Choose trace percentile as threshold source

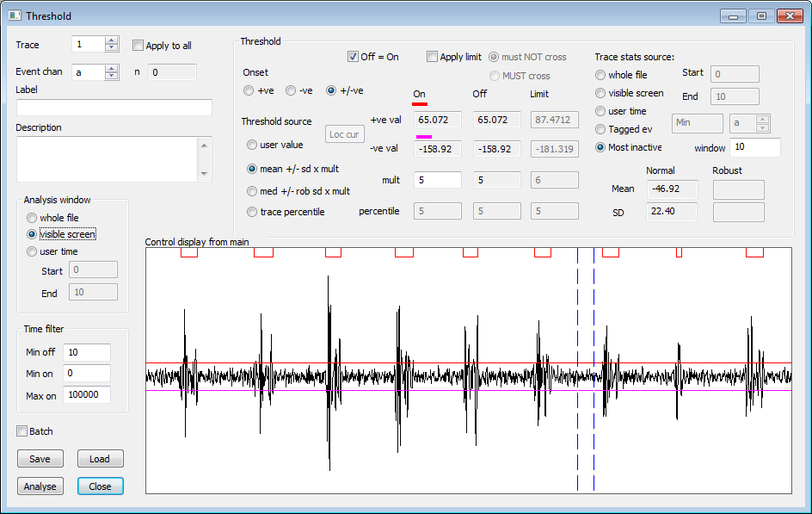click(252, 212)
